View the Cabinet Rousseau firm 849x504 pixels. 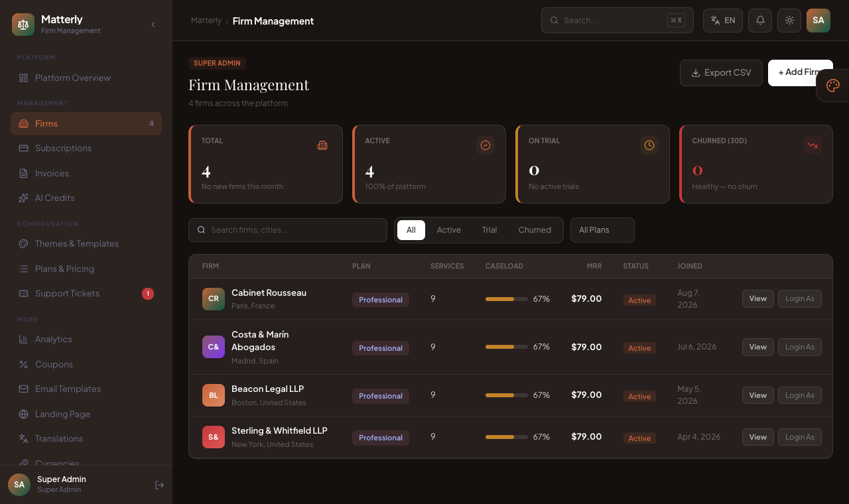[x=758, y=299]
